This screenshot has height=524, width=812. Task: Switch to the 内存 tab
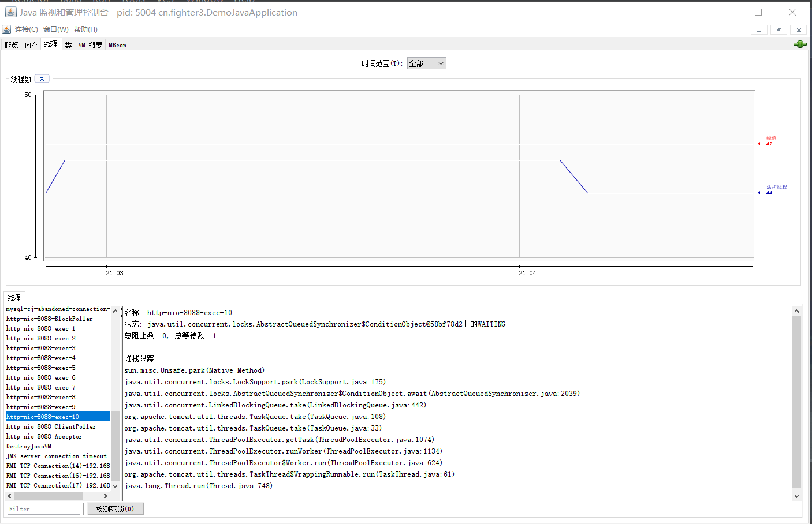tap(31, 45)
